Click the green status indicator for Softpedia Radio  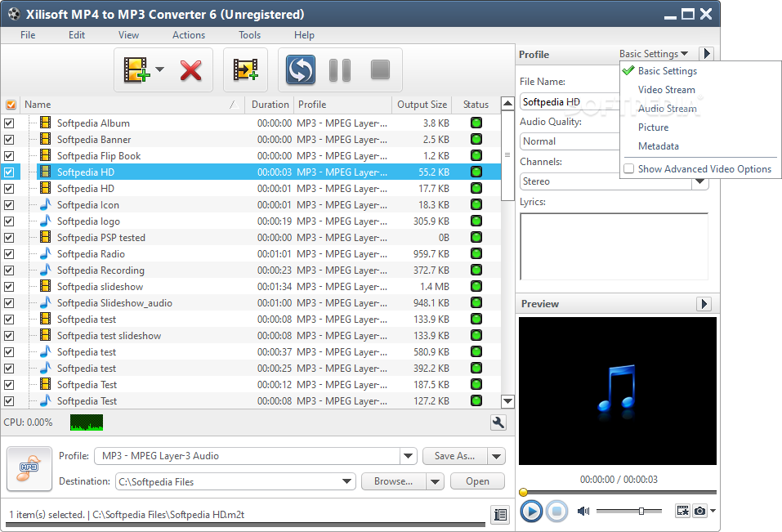point(476,253)
